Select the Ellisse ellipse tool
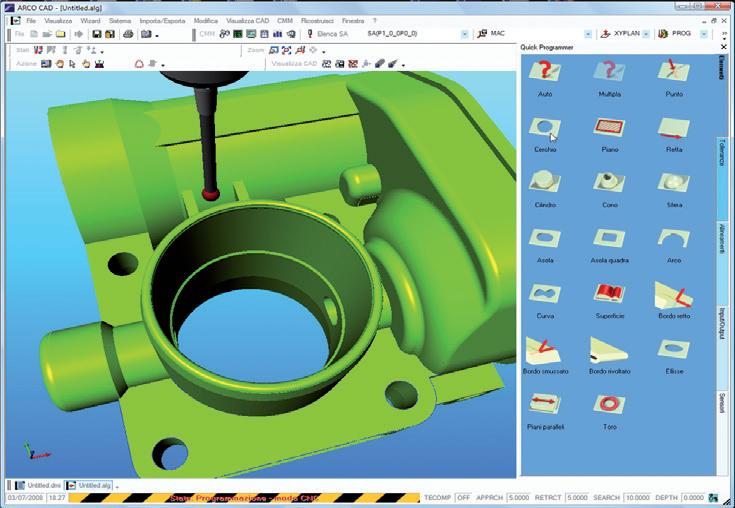 tap(674, 356)
